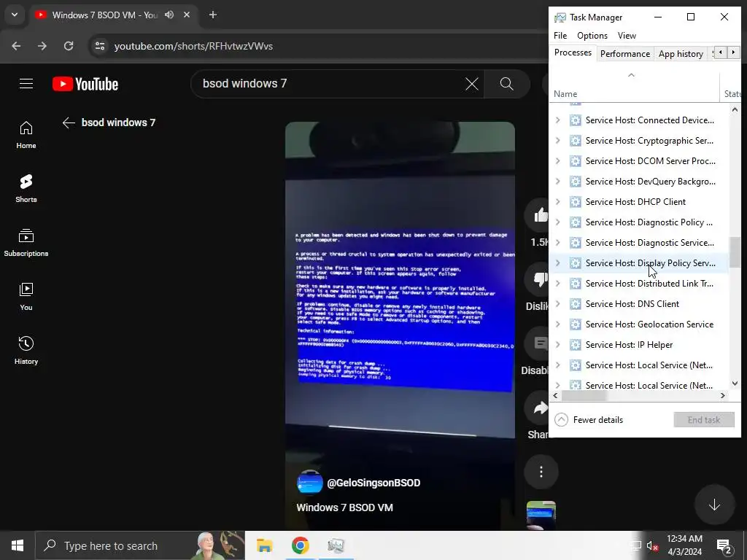This screenshot has width=747, height=560.
Task: Expand Service Host: DHCP Client row
Action: click(x=558, y=202)
